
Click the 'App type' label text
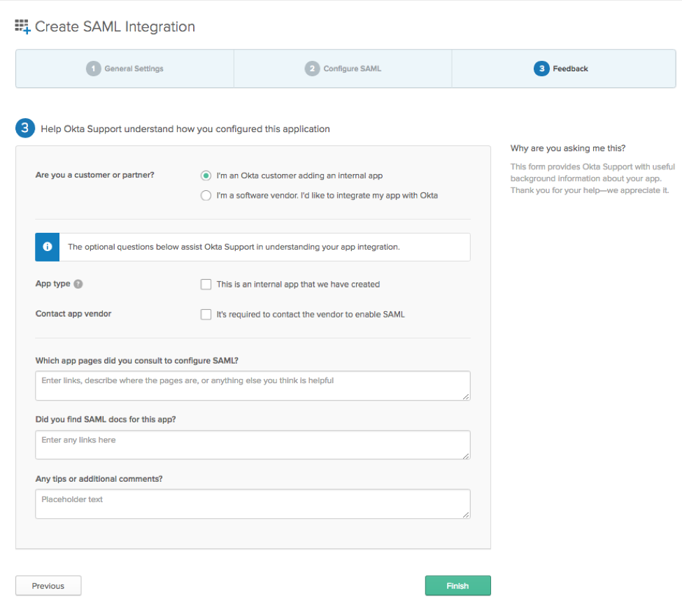(x=52, y=283)
